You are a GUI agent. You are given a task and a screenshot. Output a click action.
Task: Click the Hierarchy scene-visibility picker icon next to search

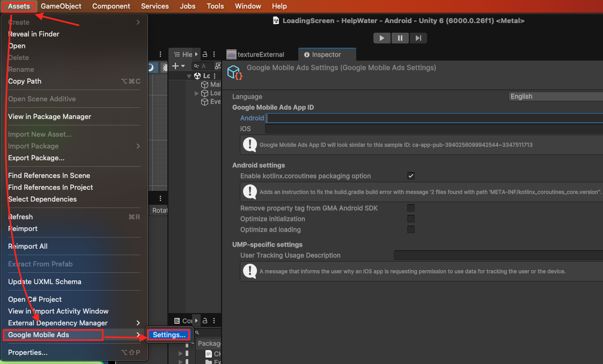(218, 66)
